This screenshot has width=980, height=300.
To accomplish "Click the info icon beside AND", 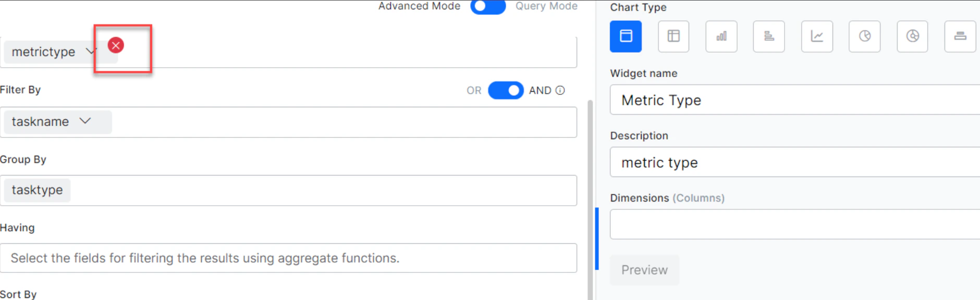I will click(x=560, y=90).
